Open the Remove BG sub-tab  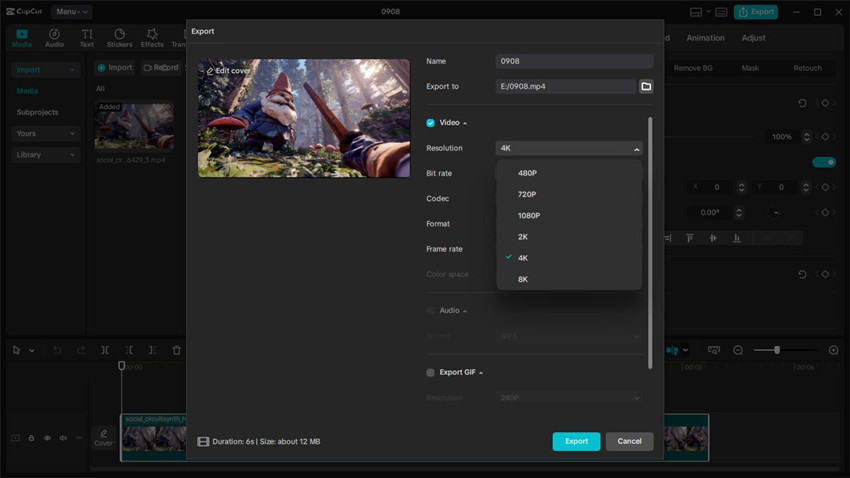tap(693, 68)
